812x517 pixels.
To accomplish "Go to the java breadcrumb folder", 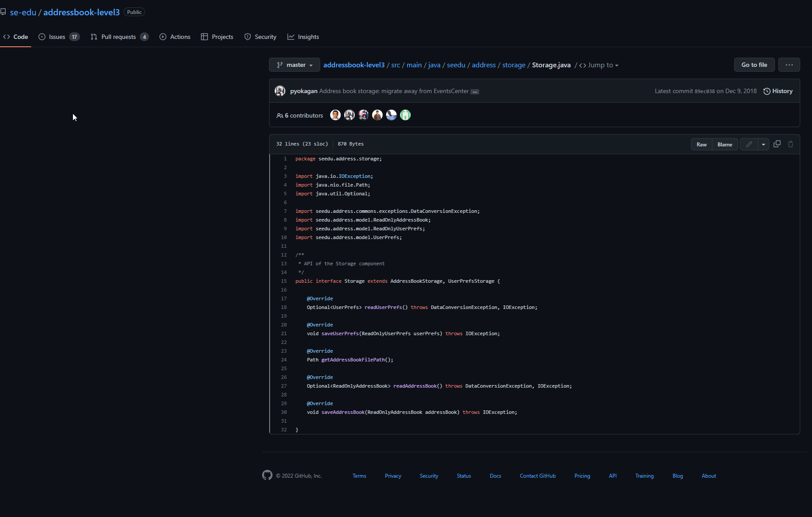I will click(434, 65).
